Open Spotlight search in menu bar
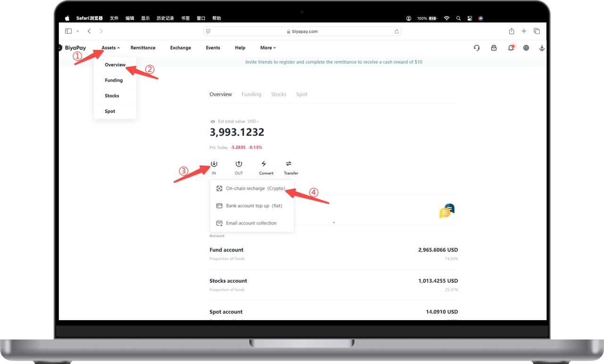Image resolution: width=604 pixels, height=364 pixels. pyautogui.click(x=458, y=18)
